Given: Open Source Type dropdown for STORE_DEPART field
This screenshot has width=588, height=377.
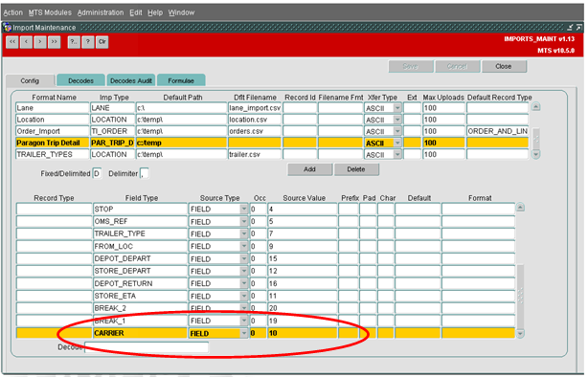Looking at the screenshot, I should click(x=244, y=271).
